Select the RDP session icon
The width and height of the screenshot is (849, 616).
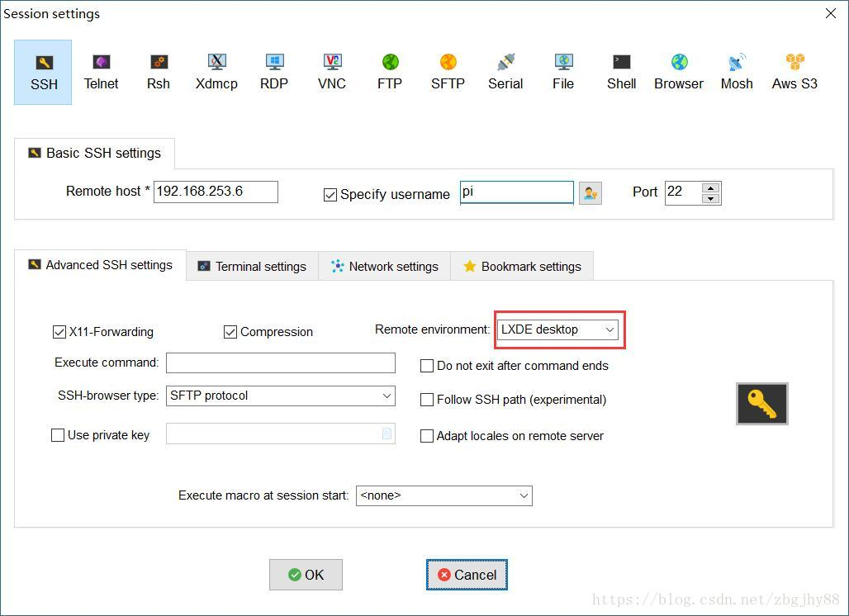273,72
